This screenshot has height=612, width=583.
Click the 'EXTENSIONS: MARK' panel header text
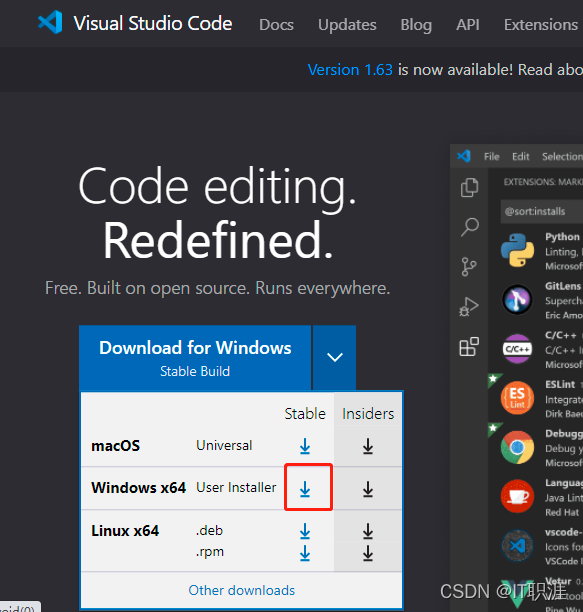click(543, 182)
